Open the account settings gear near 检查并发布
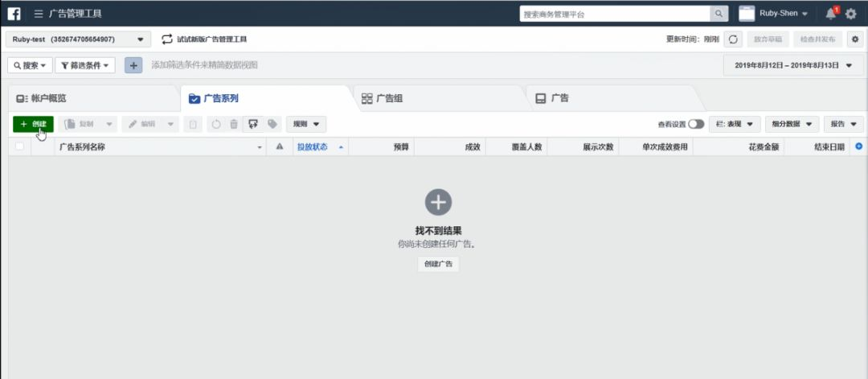This screenshot has height=379, width=868. click(855, 39)
